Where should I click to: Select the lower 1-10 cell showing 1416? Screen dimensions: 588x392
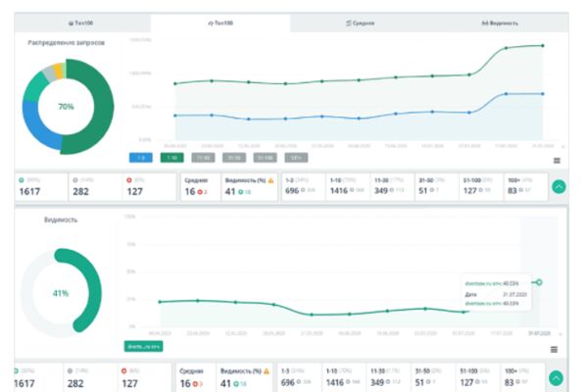[x=344, y=377]
